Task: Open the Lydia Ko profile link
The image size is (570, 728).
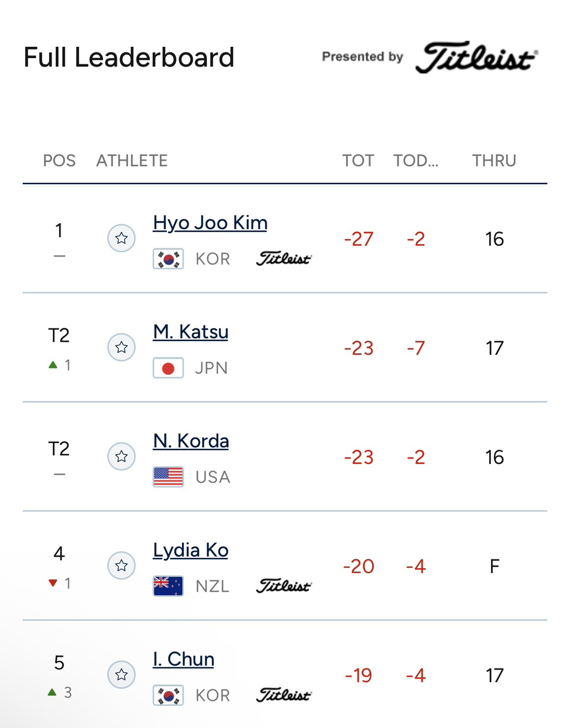Action: [191, 550]
